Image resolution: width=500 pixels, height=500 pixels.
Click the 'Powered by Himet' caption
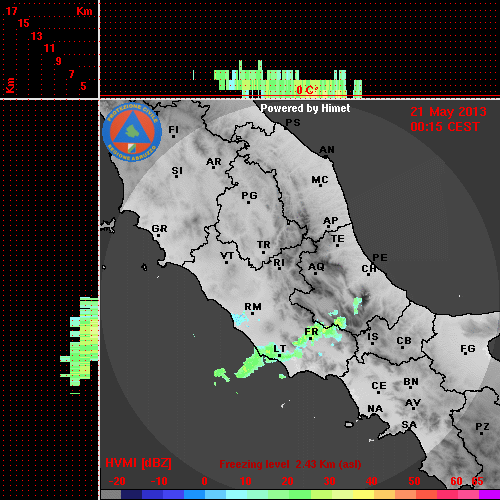(305, 108)
